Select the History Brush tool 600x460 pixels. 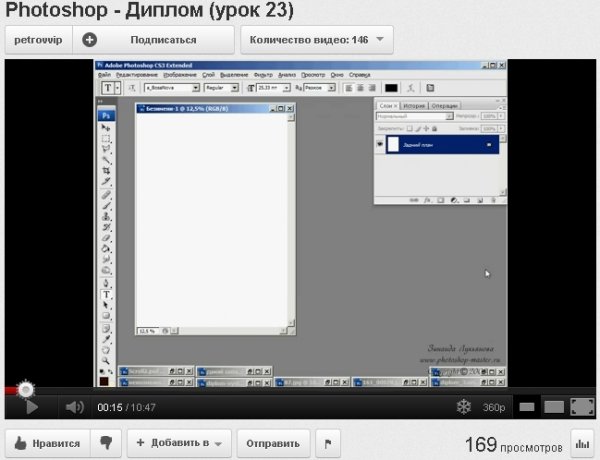[x=106, y=227]
